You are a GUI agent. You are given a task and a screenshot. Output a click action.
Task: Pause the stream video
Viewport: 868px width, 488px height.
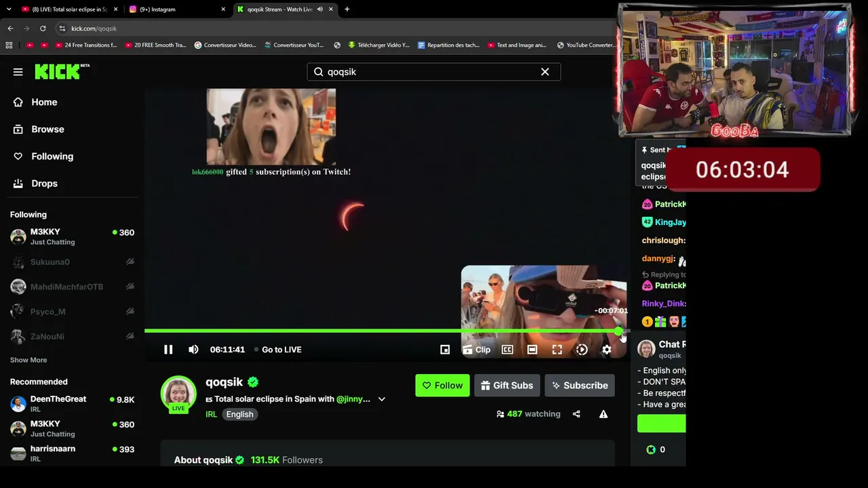[x=168, y=350]
